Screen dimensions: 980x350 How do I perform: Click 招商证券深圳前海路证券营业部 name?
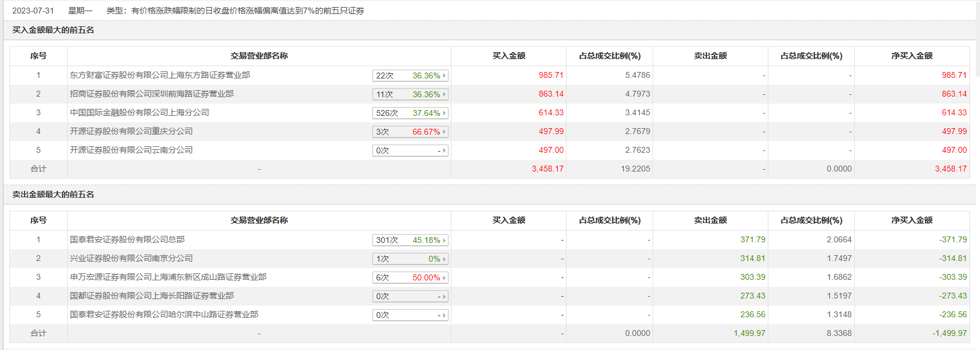pyautogui.click(x=151, y=94)
